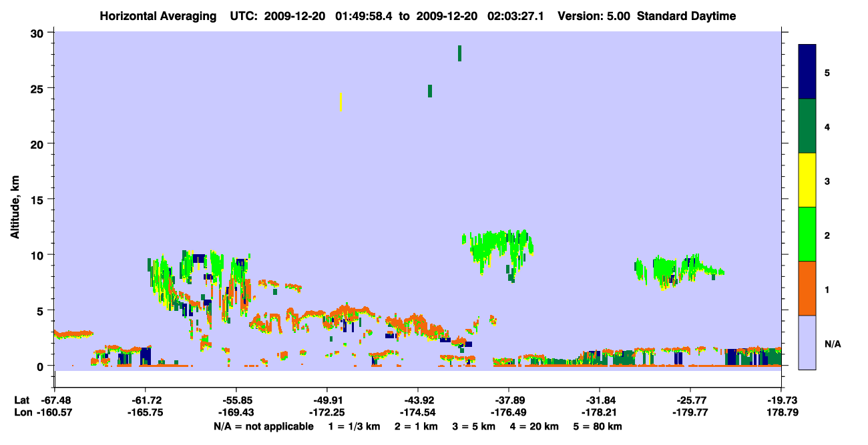Viewport: 868px width, 445px height.
Task: Click longitude value -179.77
Action: (690, 412)
